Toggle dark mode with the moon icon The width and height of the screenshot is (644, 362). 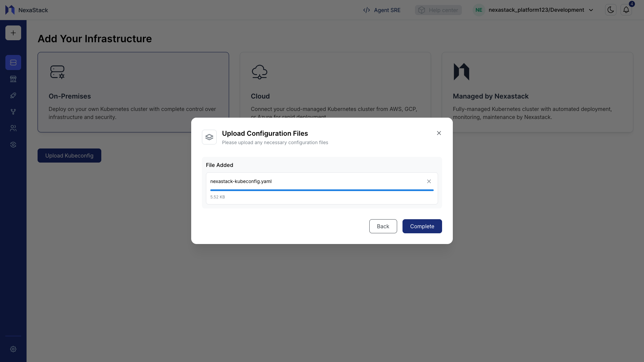tap(610, 10)
